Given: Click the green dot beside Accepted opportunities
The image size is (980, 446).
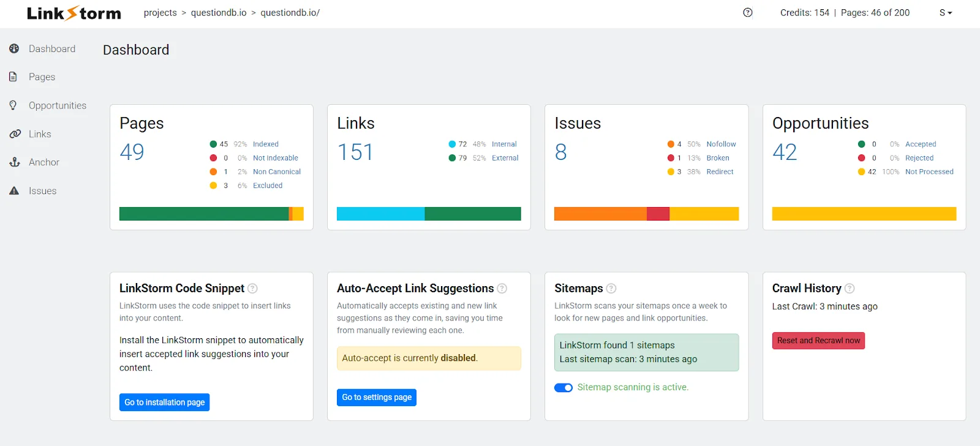Looking at the screenshot, I should tap(861, 144).
